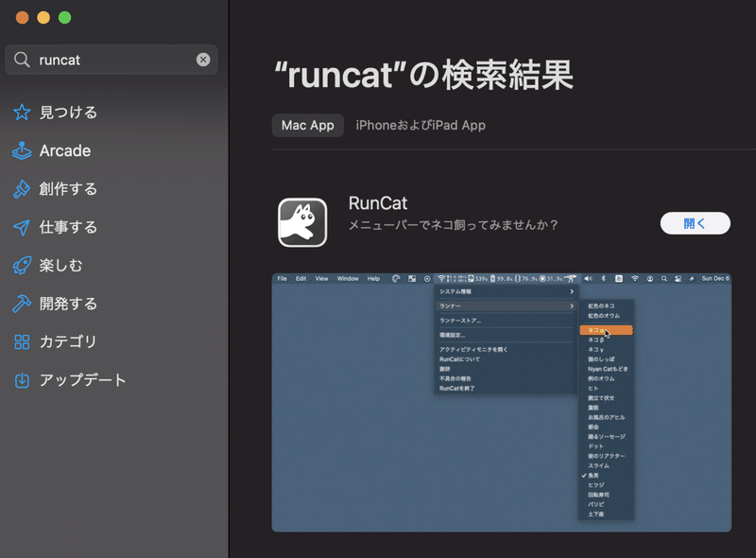The height and width of the screenshot is (558, 756).
Task: Open the アップデート section
Action: pyautogui.click(x=82, y=380)
